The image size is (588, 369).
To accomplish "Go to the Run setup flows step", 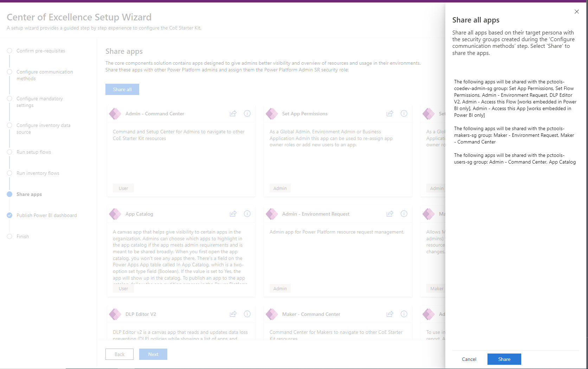I will click(x=34, y=152).
